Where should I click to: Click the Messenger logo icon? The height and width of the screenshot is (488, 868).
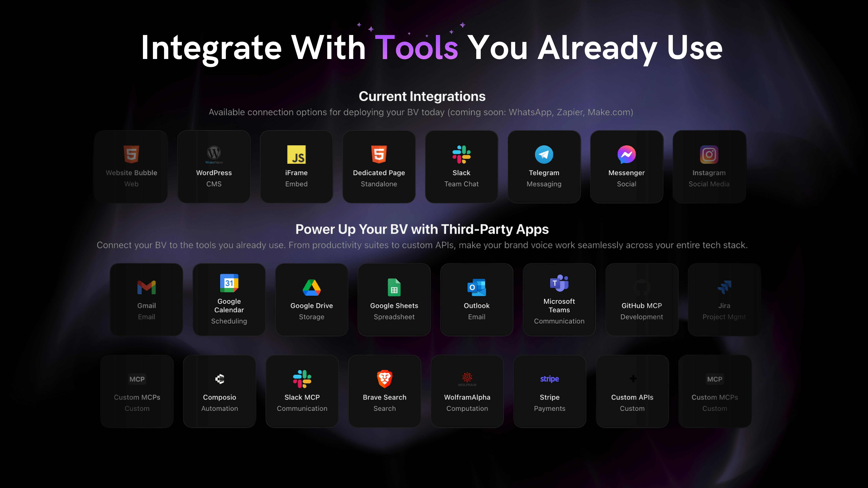click(627, 154)
